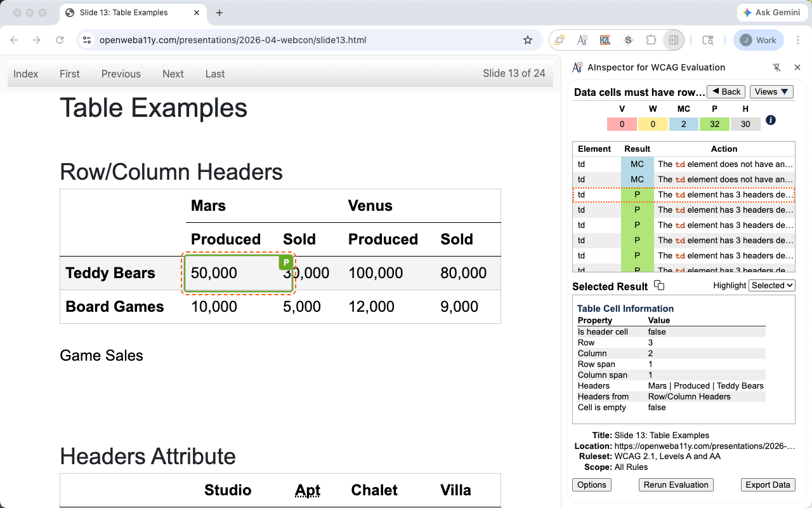Copy the selected result to clipboard

[x=659, y=286]
